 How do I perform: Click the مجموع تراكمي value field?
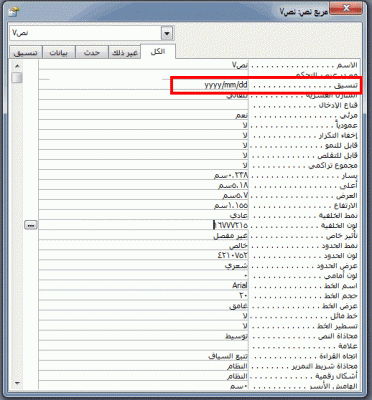[x=143, y=165]
